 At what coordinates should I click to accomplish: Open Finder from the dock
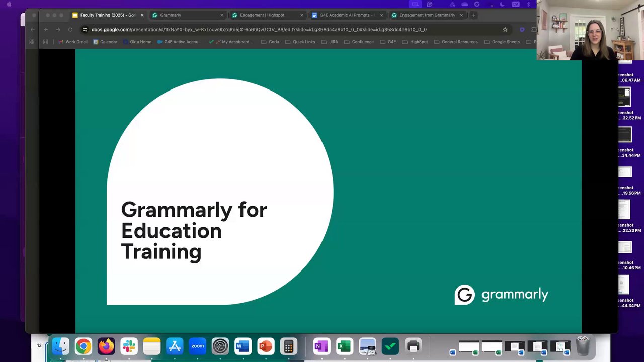61,346
